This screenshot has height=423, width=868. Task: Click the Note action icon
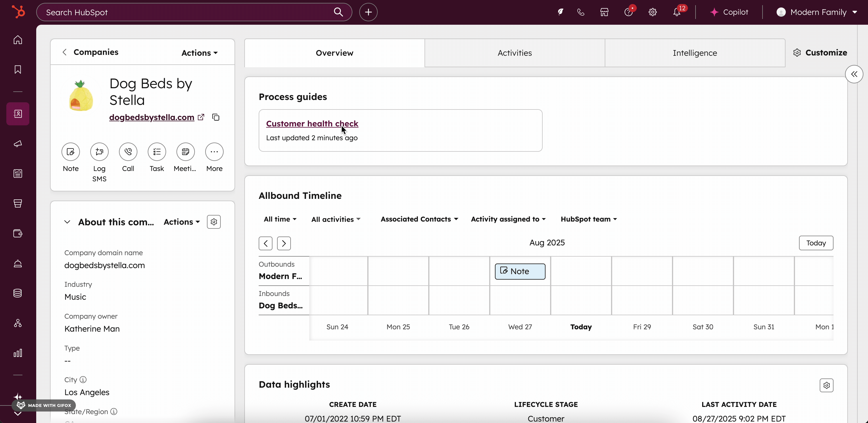pos(70,152)
